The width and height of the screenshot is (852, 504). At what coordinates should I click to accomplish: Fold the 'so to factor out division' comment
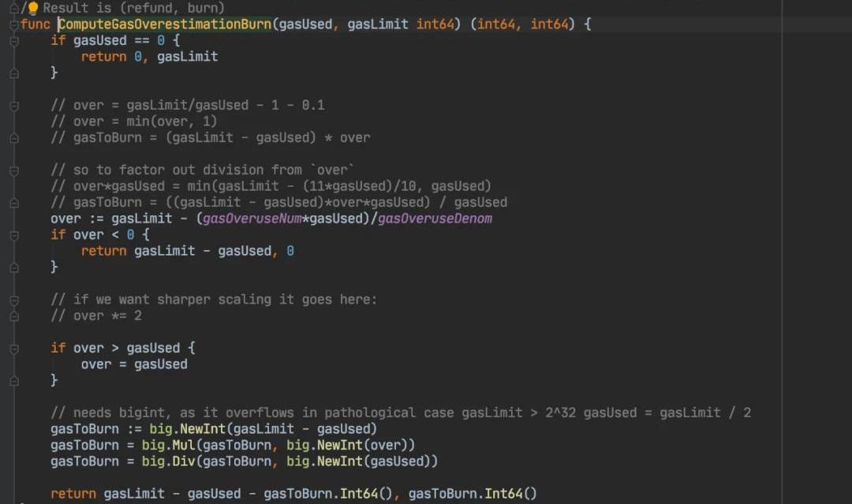click(x=13, y=170)
